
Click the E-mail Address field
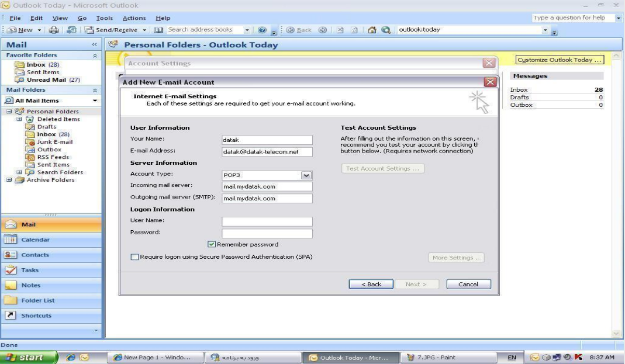(267, 152)
